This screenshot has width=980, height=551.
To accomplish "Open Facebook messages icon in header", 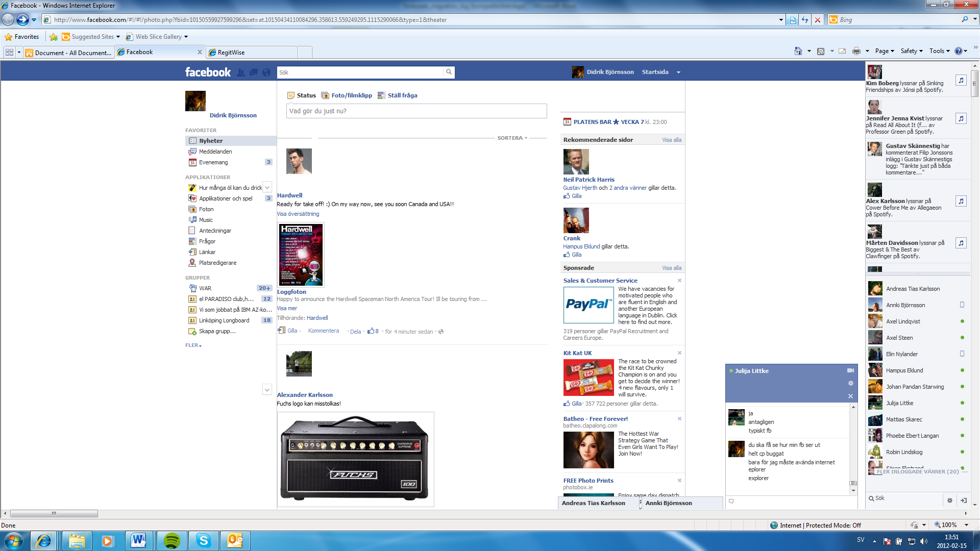I will pos(254,72).
